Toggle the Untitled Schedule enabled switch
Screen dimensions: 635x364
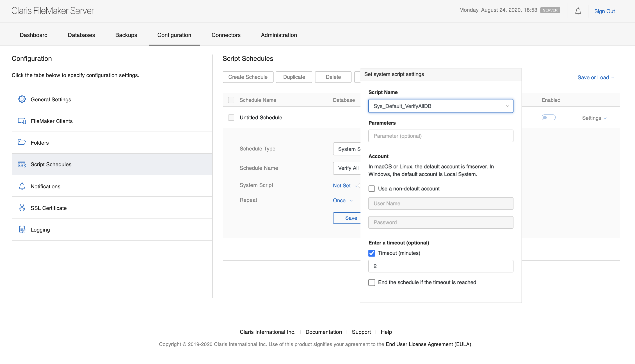coord(548,118)
